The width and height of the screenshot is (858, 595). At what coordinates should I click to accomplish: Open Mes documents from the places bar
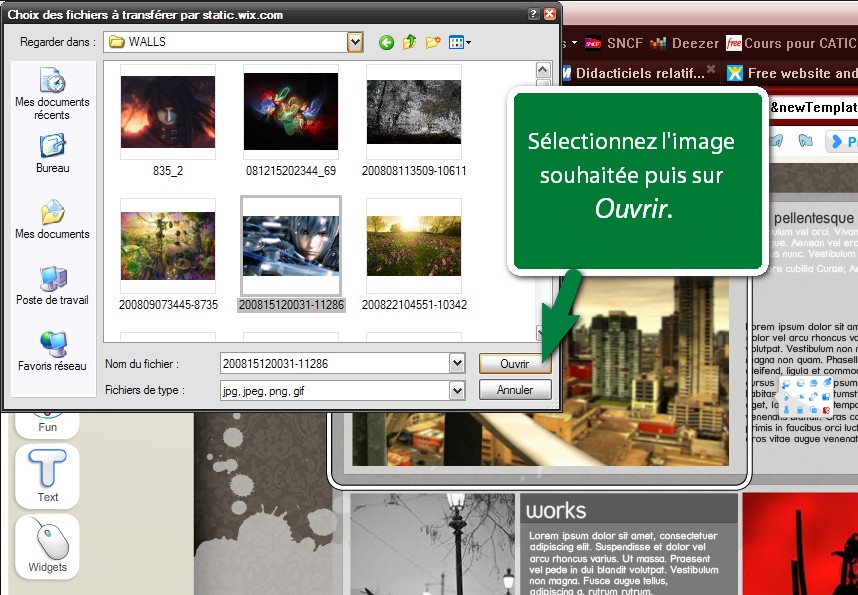coord(52,220)
